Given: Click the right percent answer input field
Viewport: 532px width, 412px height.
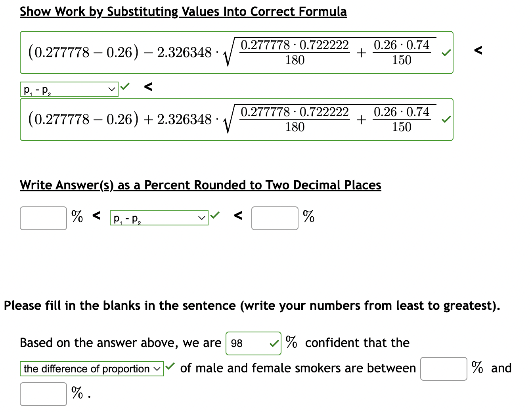Looking at the screenshot, I should point(274,218).
